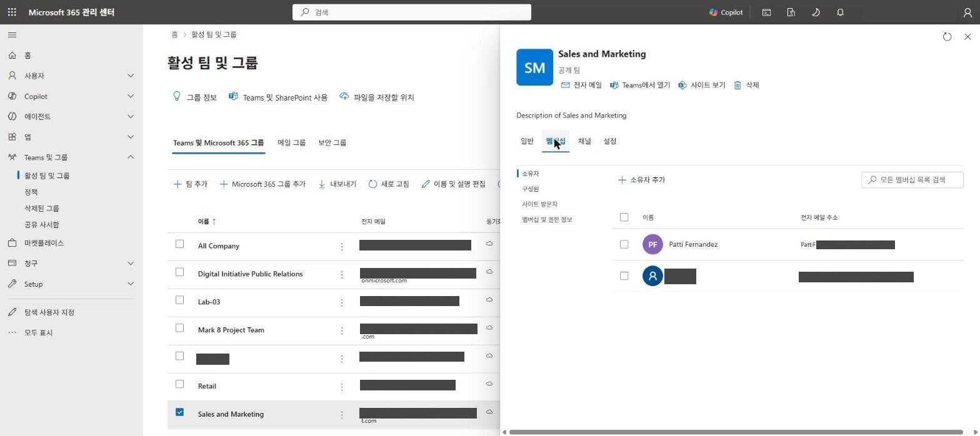
Task: Open 파일을 저장할 위치 item
Action: pyautogui.click(x=377, y=97)
